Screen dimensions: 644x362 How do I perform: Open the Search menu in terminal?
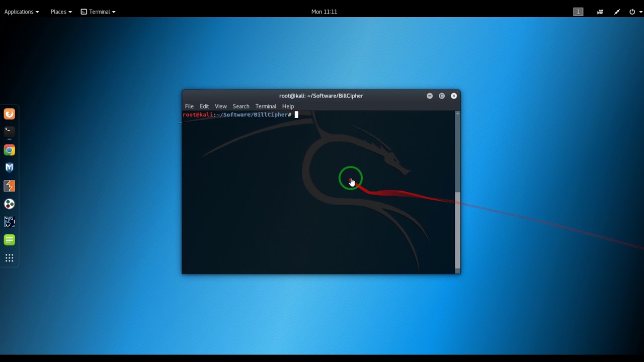(x=241, y=106)
